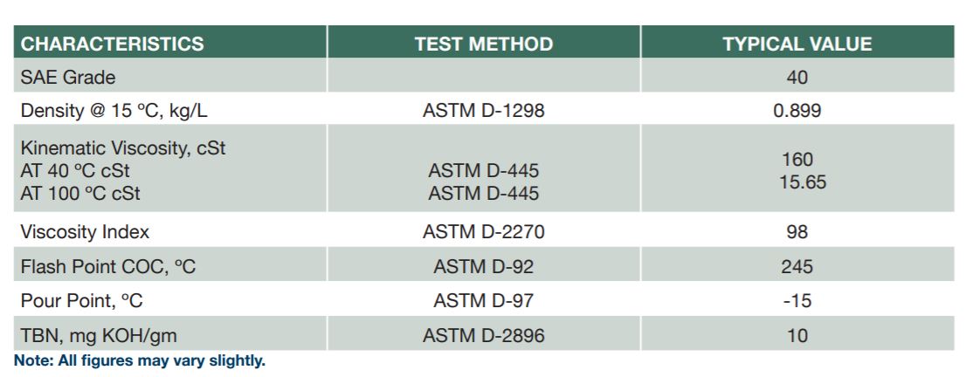Click the viscosity value 15.65

tap(803, 182)
